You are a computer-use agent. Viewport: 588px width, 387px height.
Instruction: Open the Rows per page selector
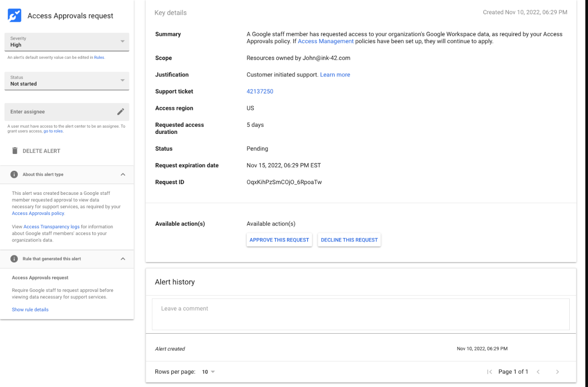pyautogui.click(x=208, y=371)
